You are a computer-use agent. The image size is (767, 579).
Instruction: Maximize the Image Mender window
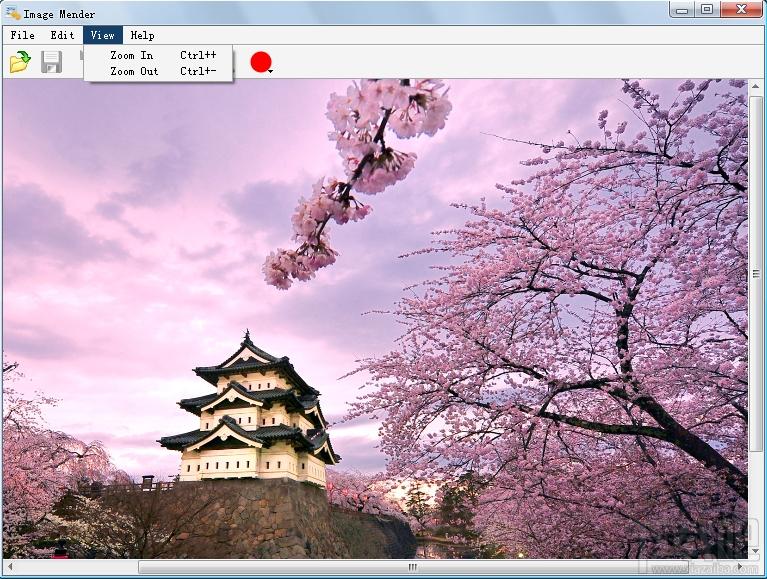[x=707, y=9]
